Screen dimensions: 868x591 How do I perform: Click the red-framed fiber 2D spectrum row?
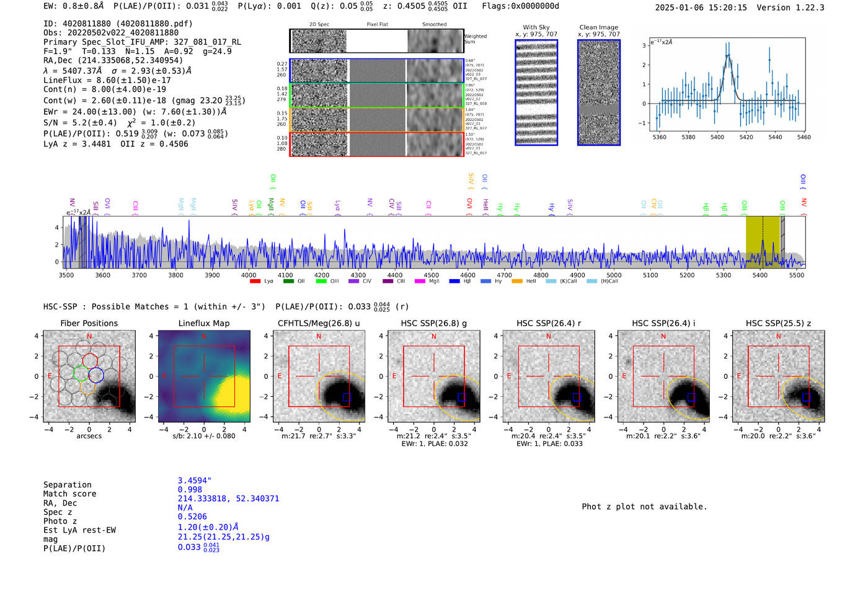[377, 144]
